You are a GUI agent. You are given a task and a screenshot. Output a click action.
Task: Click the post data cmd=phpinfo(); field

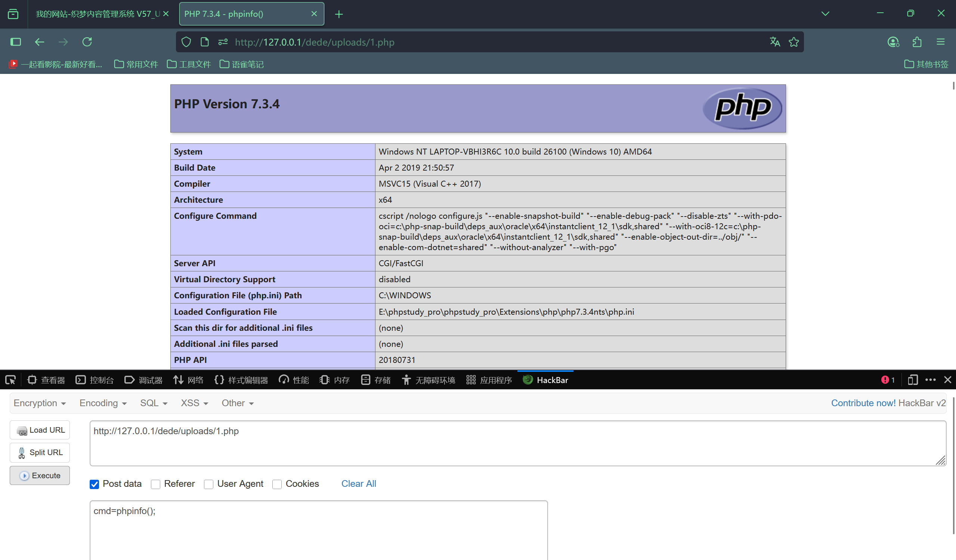(319, 530)
